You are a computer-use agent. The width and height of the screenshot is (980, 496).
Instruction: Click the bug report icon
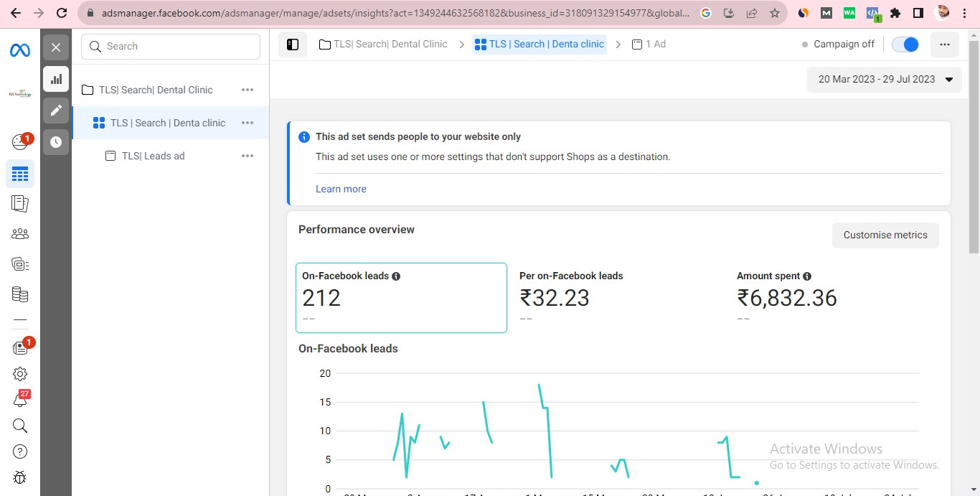(20, 477)
